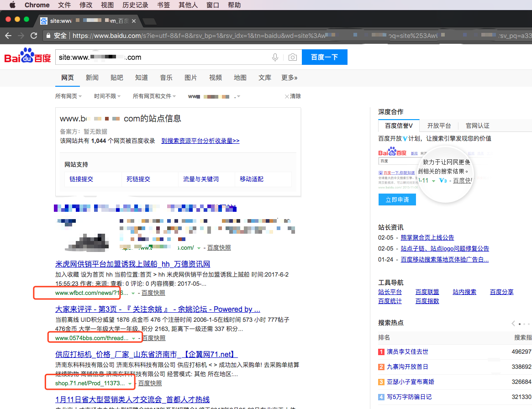The image size is (532, 409).
Task: Expand the 所有网页 filter dropdown
Action: (68, 96)
